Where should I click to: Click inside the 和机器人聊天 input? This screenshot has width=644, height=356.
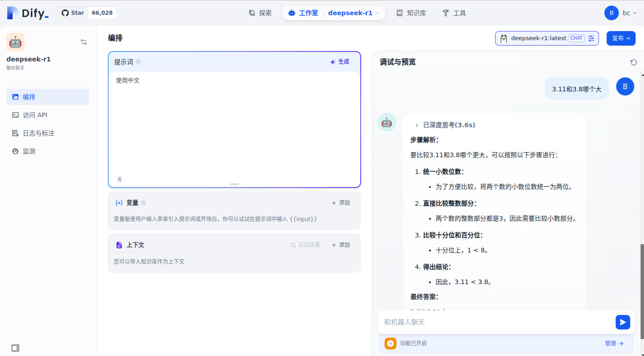point(497,322)
